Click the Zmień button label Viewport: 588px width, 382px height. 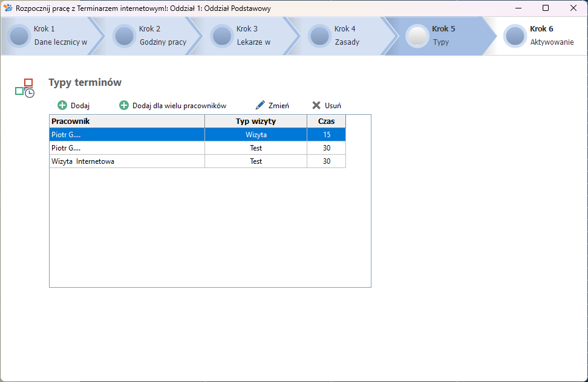pos(279,106)
